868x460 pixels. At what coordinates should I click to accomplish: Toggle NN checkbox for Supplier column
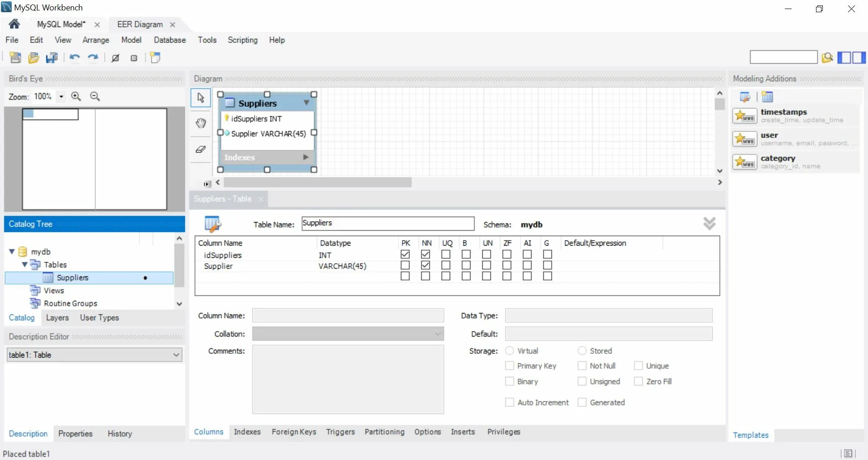[x=425, y=265]
